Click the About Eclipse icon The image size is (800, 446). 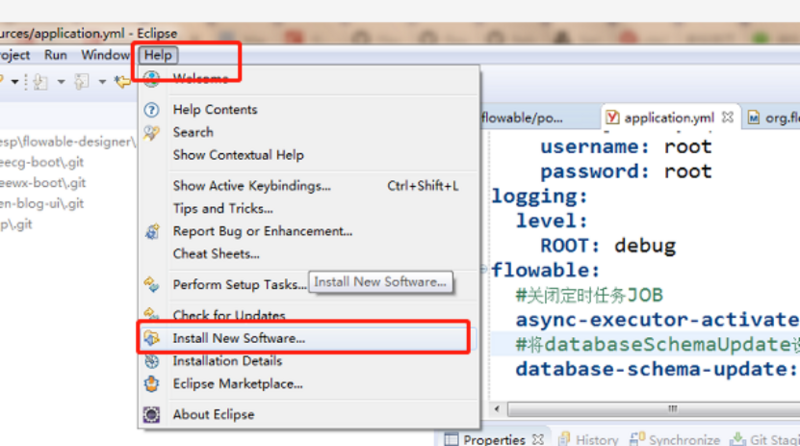(x=152, y=414)
